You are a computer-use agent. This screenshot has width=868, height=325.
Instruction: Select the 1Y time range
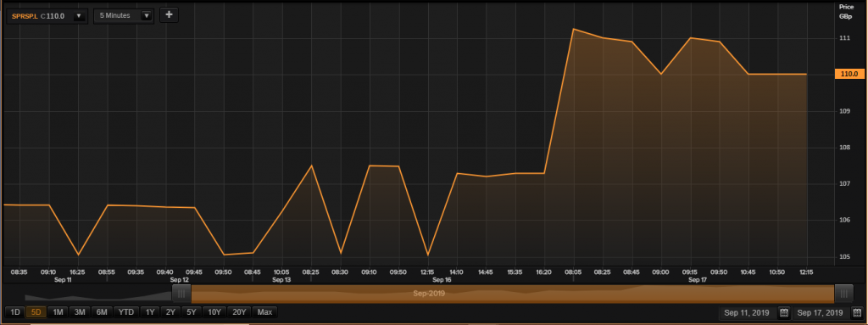click(149, 312)
